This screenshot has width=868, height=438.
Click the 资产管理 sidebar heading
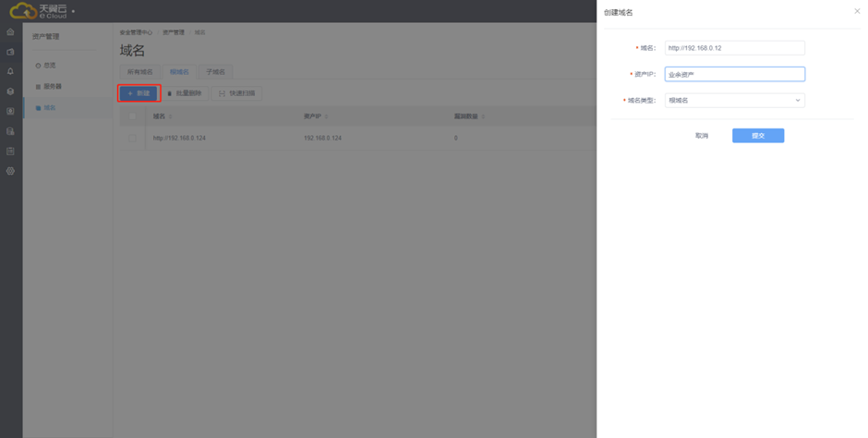[45, 37]
